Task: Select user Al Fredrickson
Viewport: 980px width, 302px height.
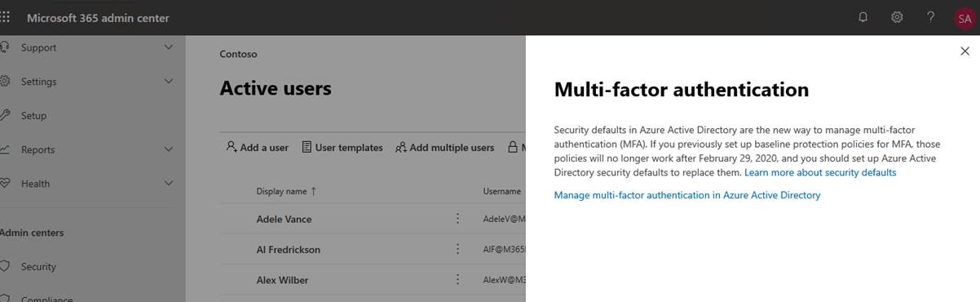Action: [288, 250]
